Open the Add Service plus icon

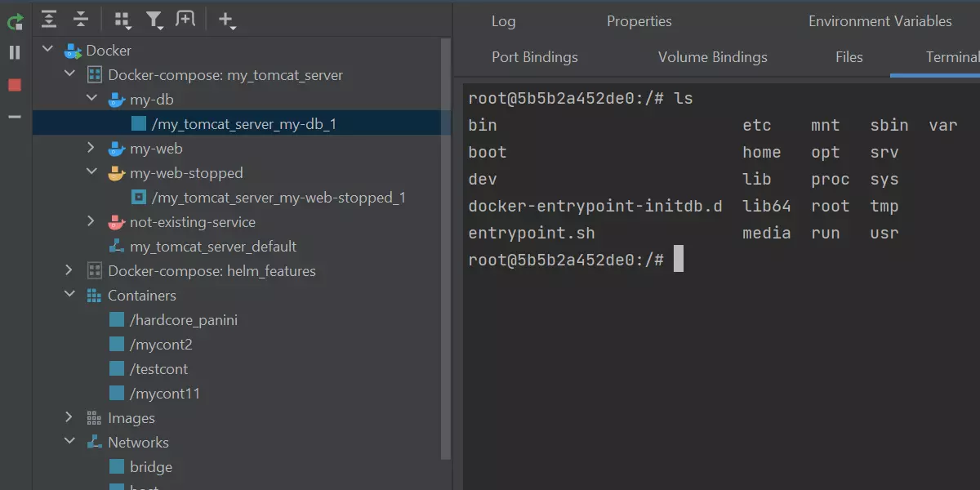pos(226,20)
